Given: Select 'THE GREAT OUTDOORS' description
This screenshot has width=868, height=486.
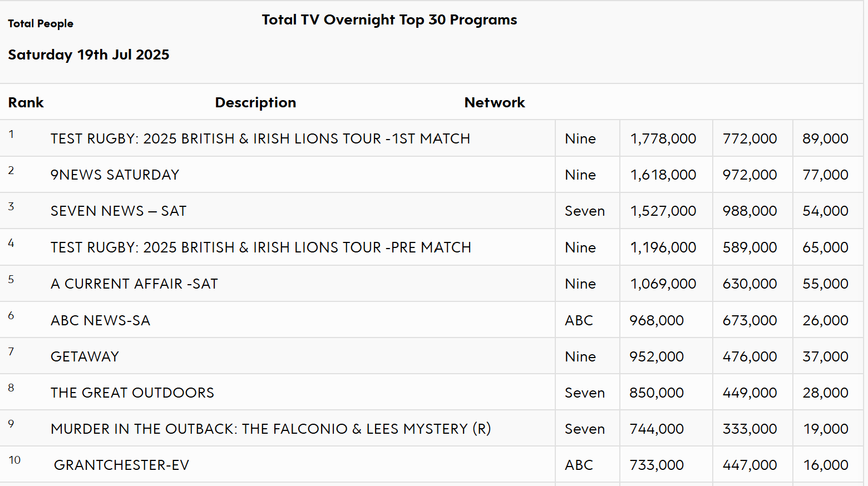Looking at the screenshot, I should click(x=132, y=393).
